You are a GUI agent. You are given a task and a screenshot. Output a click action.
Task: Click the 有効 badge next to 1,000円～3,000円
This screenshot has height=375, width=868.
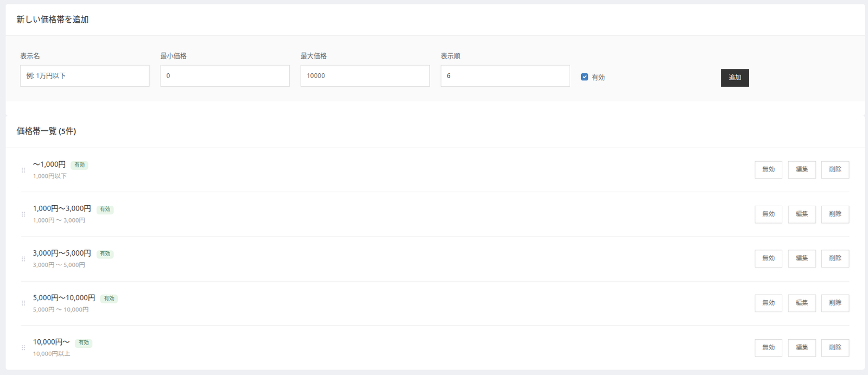105,209
